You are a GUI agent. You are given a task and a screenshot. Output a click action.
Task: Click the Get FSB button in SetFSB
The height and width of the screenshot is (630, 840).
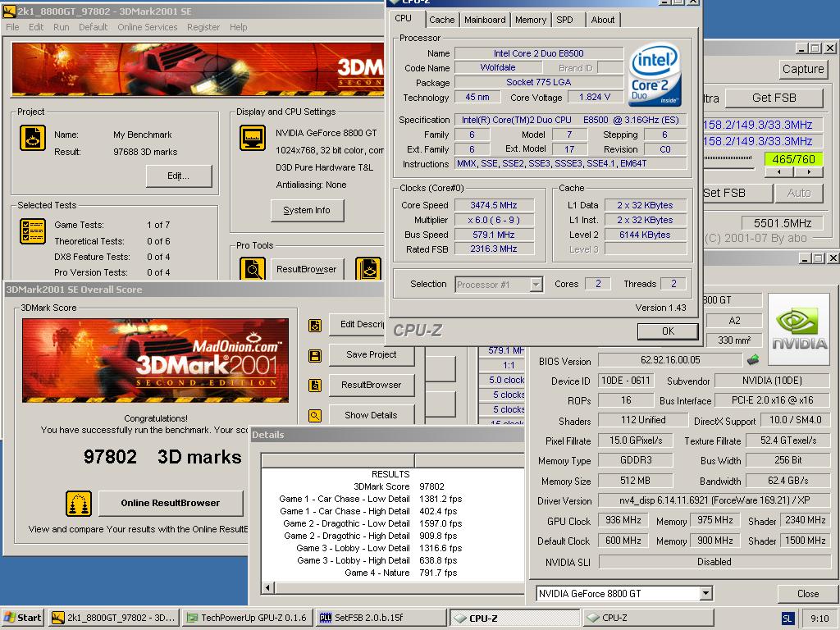tap(774, 98)
